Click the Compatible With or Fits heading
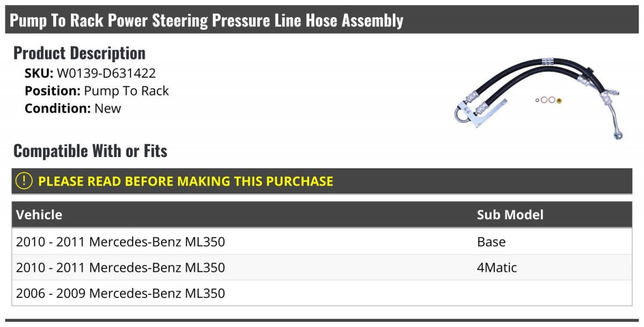Image resolution: width=644 pixels, height=327 pixels. pos(90,151)
